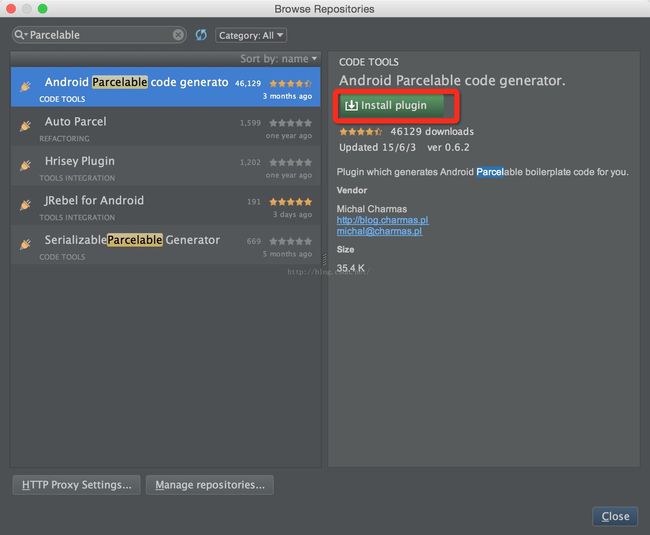Click star rating of JRebel for Android

[x=291, y=202]
